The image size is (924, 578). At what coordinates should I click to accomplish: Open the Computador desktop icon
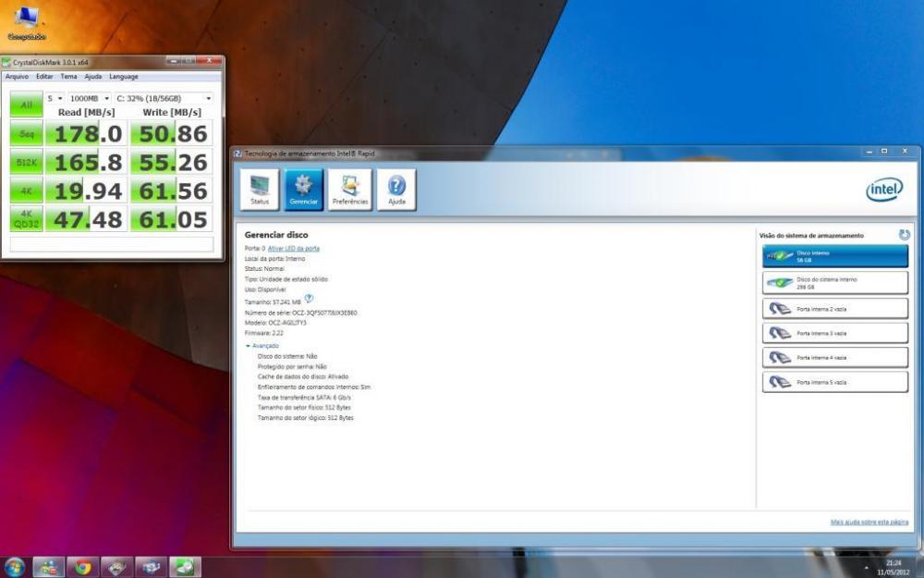coord(27,22)
